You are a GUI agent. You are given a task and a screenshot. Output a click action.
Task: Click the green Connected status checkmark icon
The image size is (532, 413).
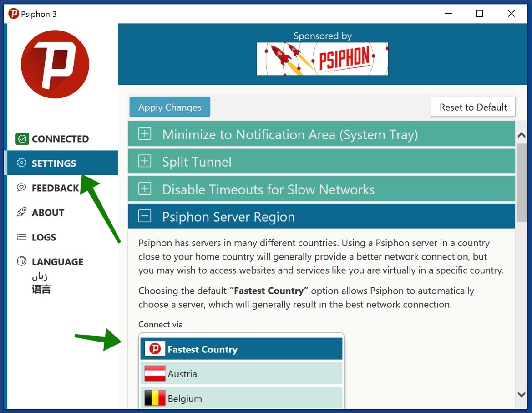pos(22,139)
